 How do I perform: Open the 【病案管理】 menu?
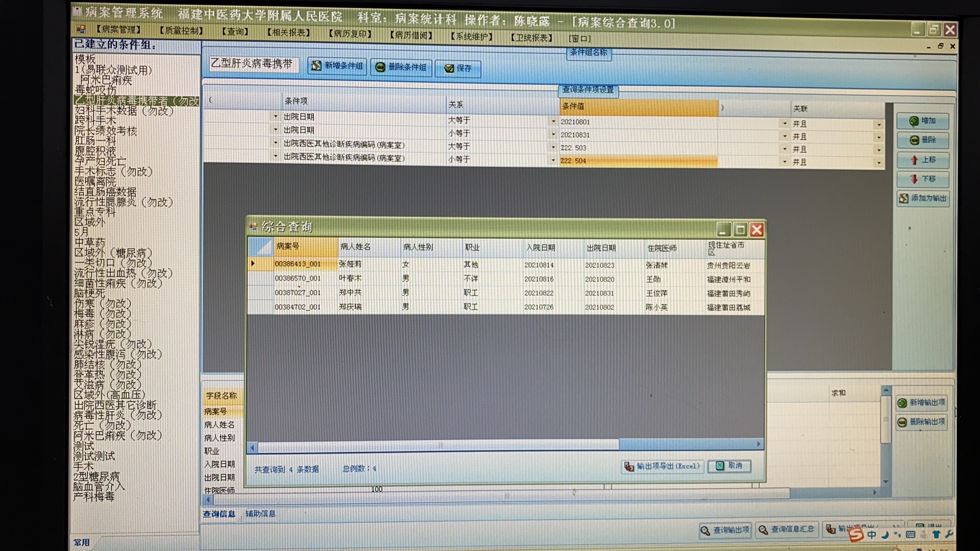point(118,30)
